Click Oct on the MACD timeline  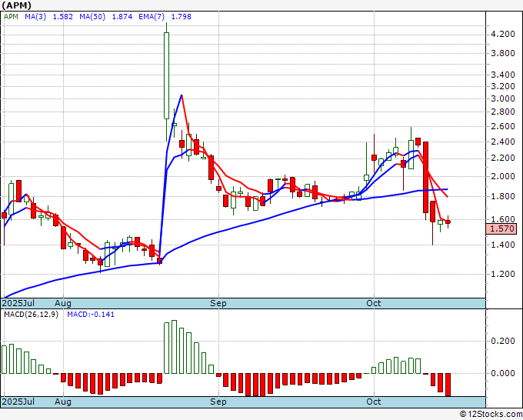point(373,402)
